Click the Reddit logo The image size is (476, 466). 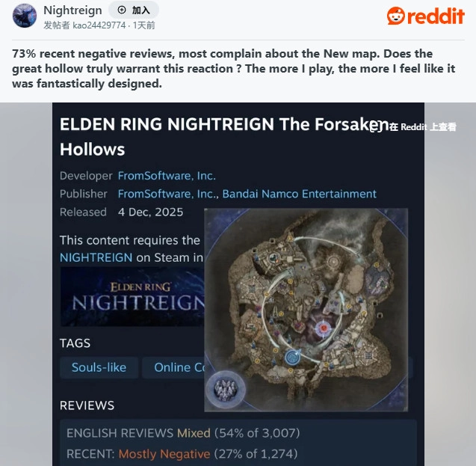pyautogui.click(x=426, y=16)
